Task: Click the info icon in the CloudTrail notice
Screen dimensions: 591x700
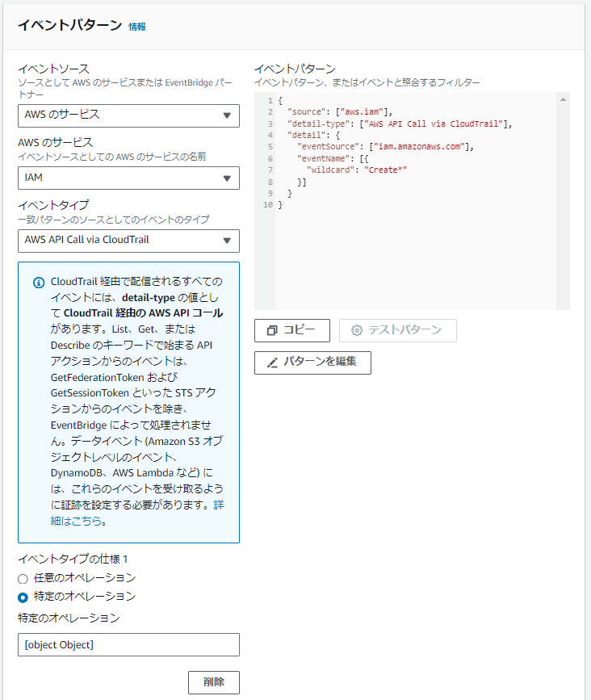Action: click(x=39, y=281)
